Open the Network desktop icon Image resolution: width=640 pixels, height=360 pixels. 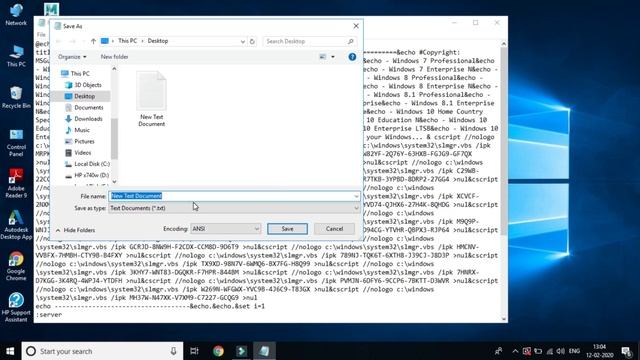tap(16, 15)
